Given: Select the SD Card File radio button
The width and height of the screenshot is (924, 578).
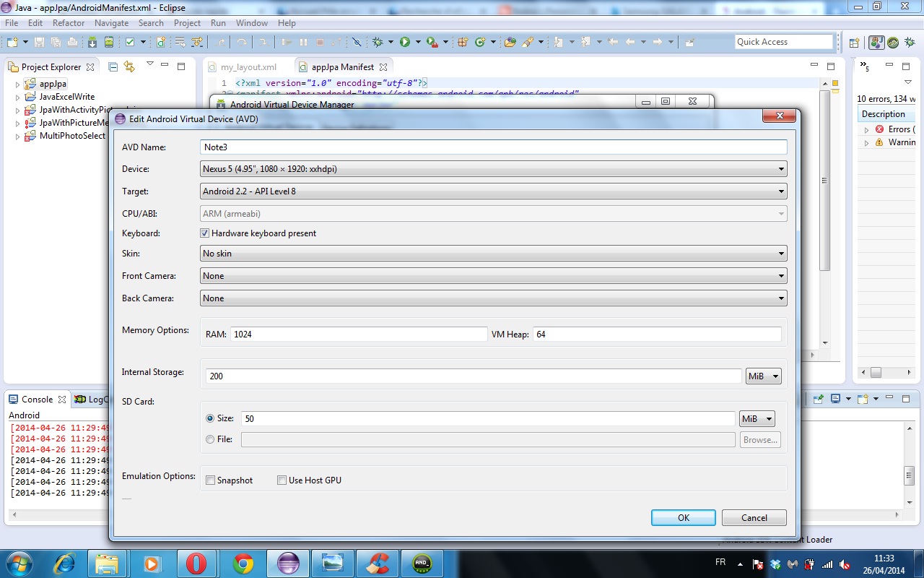Looking at the screenshot, I should coord(210,439).
